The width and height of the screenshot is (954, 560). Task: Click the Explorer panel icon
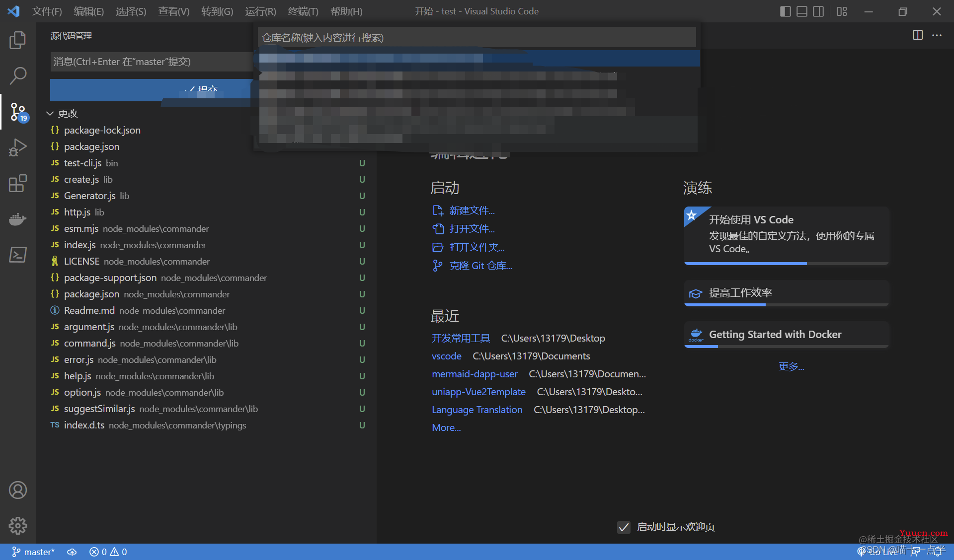(17, 39)
